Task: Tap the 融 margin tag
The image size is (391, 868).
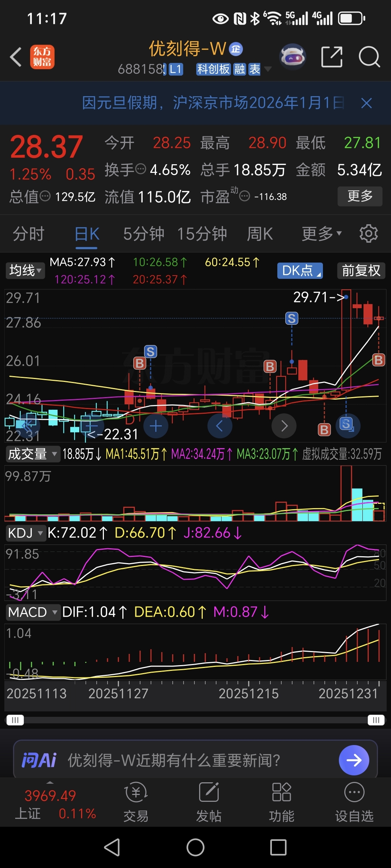Action: tap(240, 69)
